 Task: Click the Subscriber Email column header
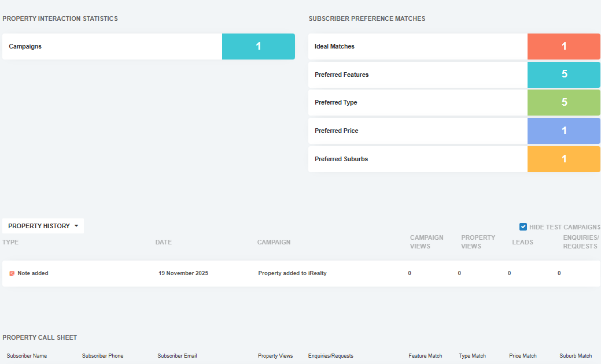[x=177, y=356]
